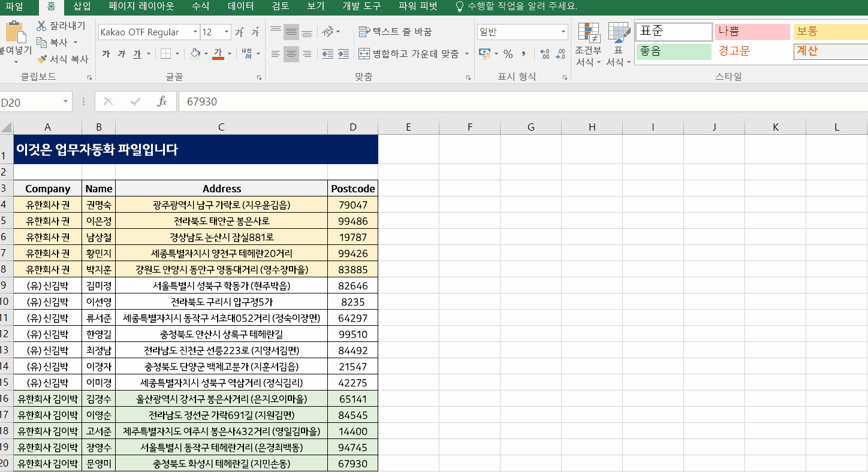Increase the cell indent
868x472 pixels.
click(x=343, y=54)
